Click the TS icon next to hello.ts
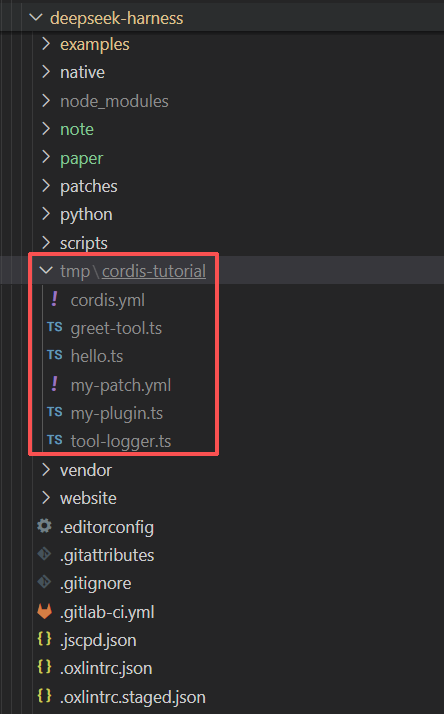The image size is (444, 714). point(55,355)
